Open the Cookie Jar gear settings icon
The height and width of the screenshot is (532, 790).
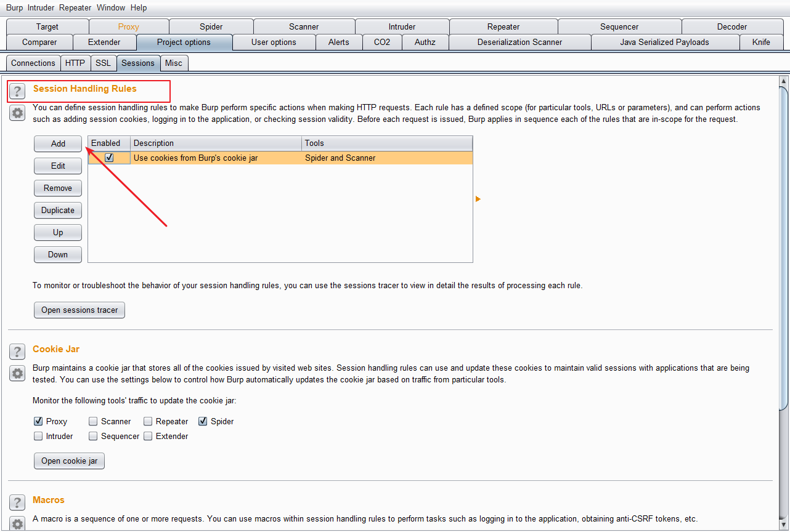pos(17,373)
